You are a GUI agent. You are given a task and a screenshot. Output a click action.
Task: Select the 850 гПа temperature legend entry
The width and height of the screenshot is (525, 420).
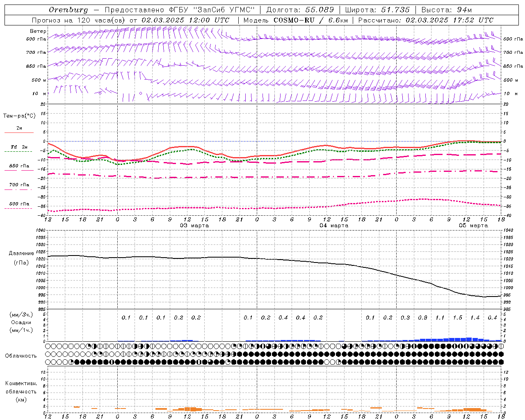[x=19, y=166]
